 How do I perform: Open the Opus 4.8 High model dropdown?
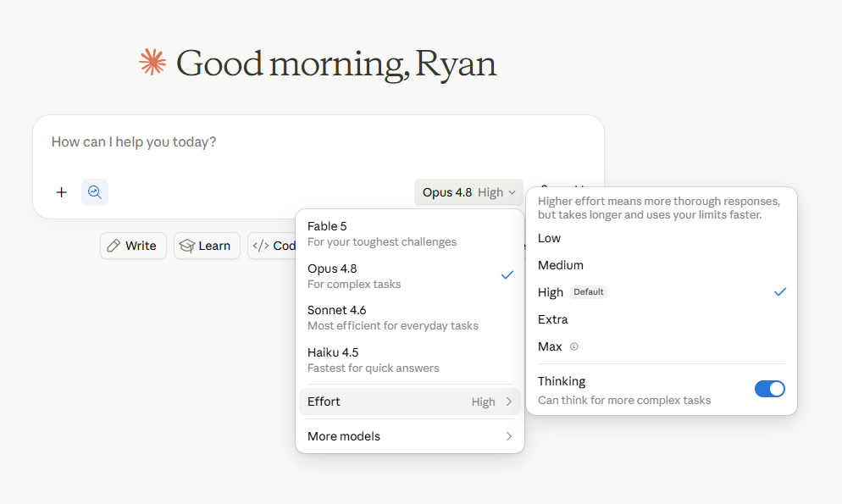[468, 192]
